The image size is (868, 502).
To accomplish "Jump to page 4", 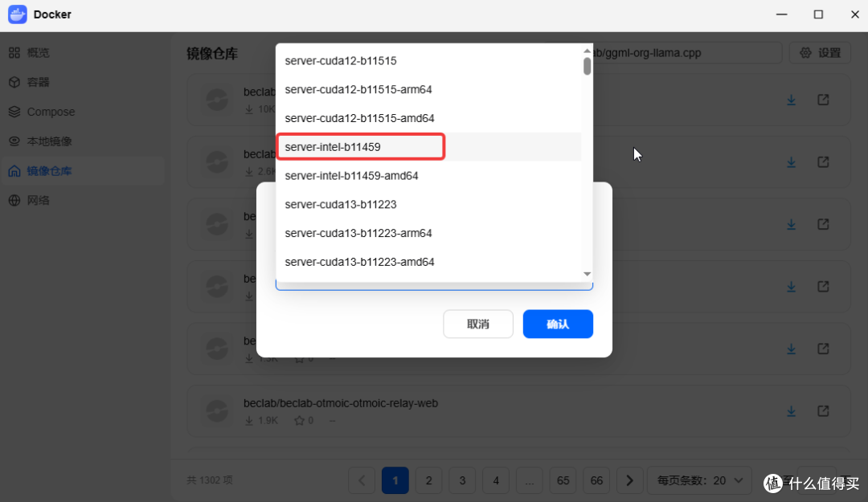I will [496, 480].
